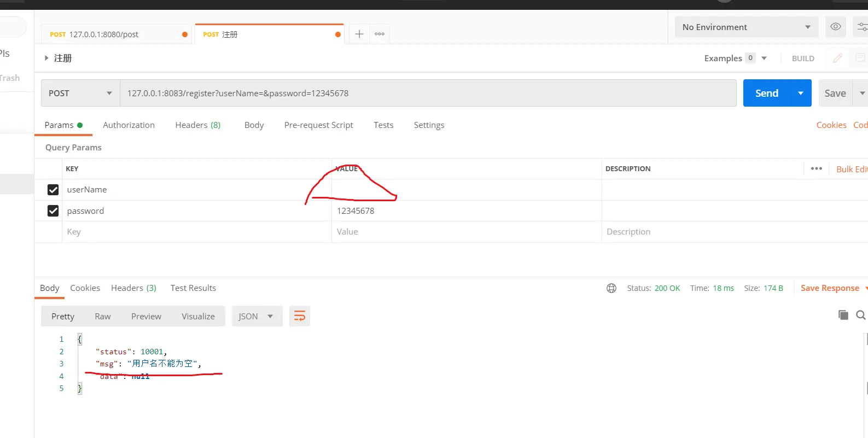Image resolution: width=868 pixels, height=438 pixels.
Task: Open the Authorization tab
Action: click(x=129, y=125)
